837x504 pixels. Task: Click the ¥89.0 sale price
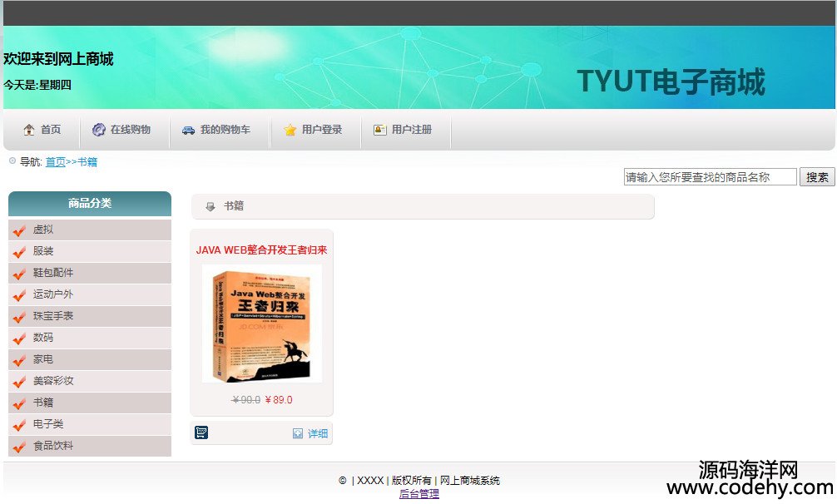279,399
